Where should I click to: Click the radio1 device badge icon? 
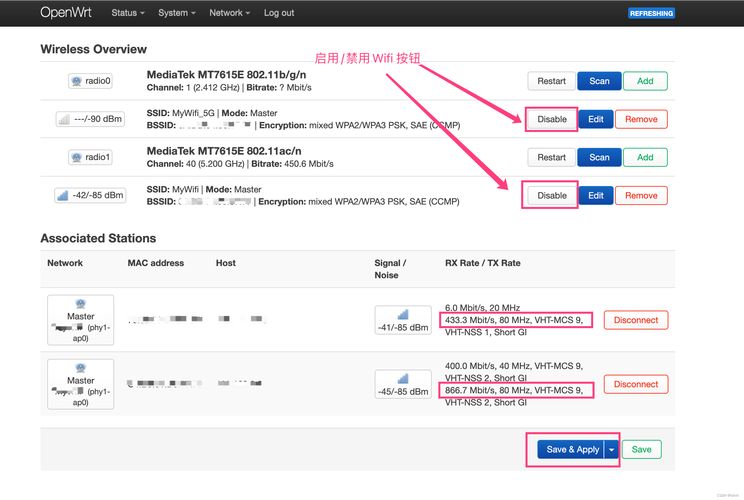[90, 157]
